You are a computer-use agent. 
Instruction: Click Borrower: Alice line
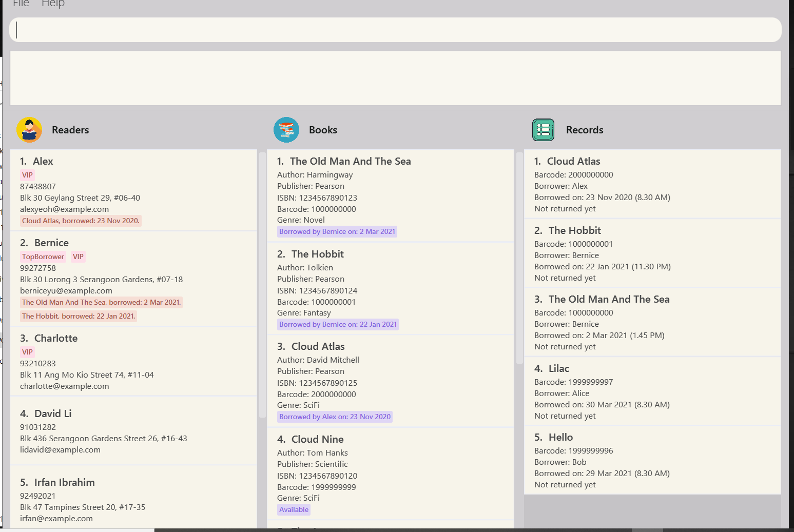[562, 393]
